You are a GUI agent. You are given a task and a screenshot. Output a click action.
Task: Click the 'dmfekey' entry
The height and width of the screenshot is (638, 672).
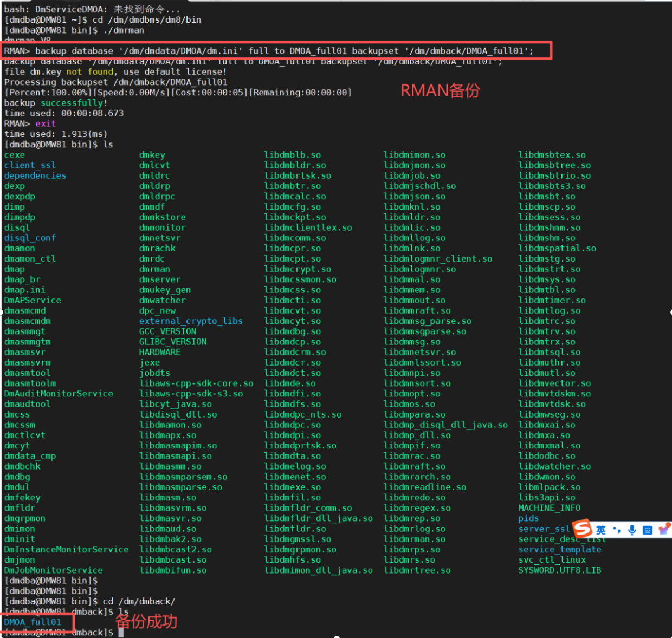click(x=22, y=497)
